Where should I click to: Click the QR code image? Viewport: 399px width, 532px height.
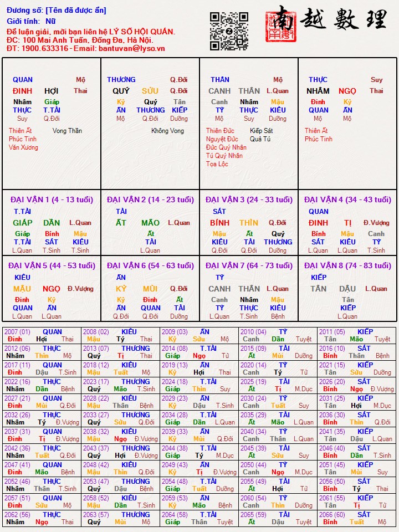coord(229,31)
